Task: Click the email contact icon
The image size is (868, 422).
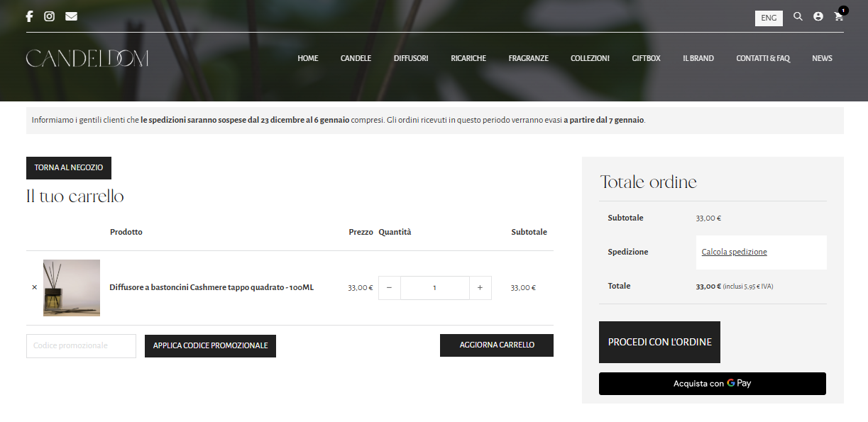Action: [x=71, y=16]
